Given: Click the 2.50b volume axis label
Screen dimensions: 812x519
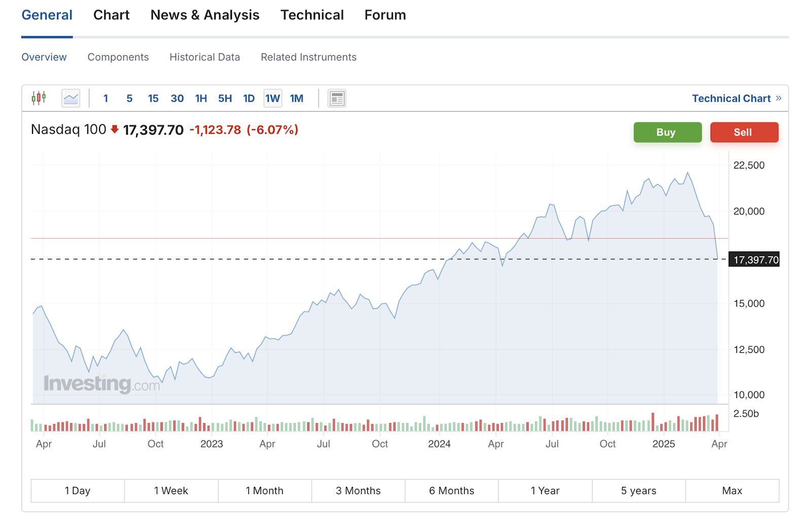Looking at the screenshot, I should click(746, 413).
